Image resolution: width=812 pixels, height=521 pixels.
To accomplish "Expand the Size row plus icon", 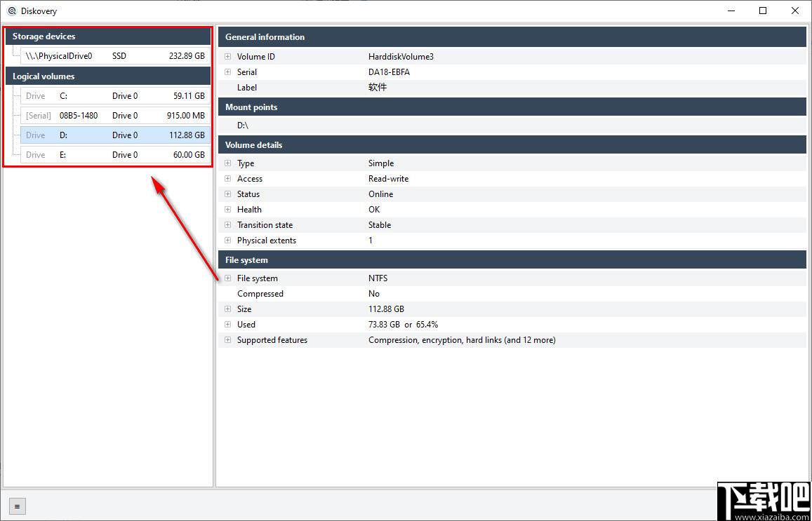I will click(228, 309).
